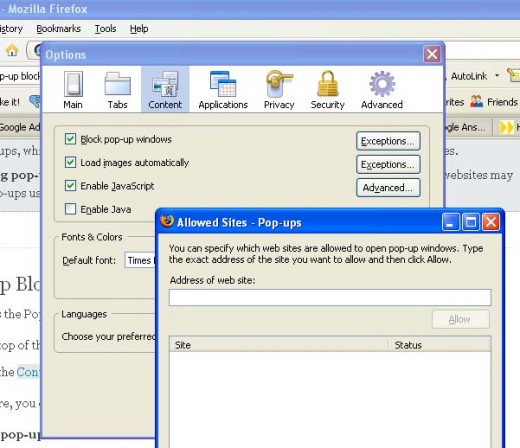Open the Main options panel
520x448 pixels.
pyautogui.click(x=73, y=90)
